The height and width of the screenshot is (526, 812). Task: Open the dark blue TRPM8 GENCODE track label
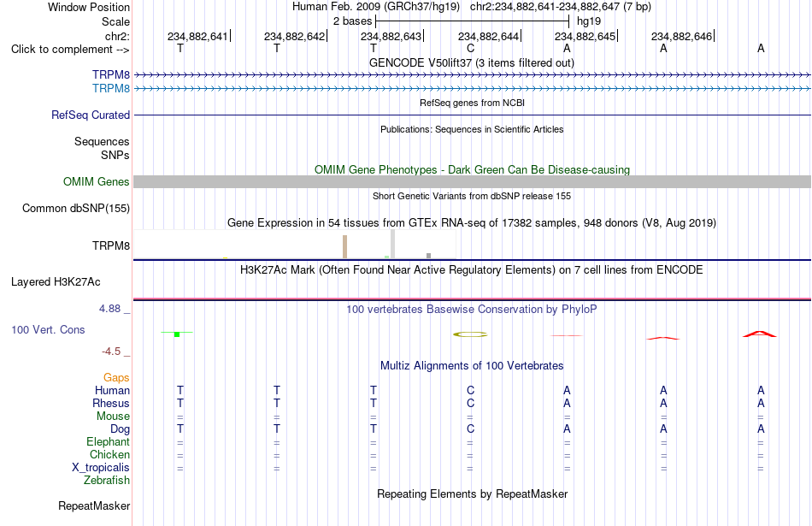point(111,74)
